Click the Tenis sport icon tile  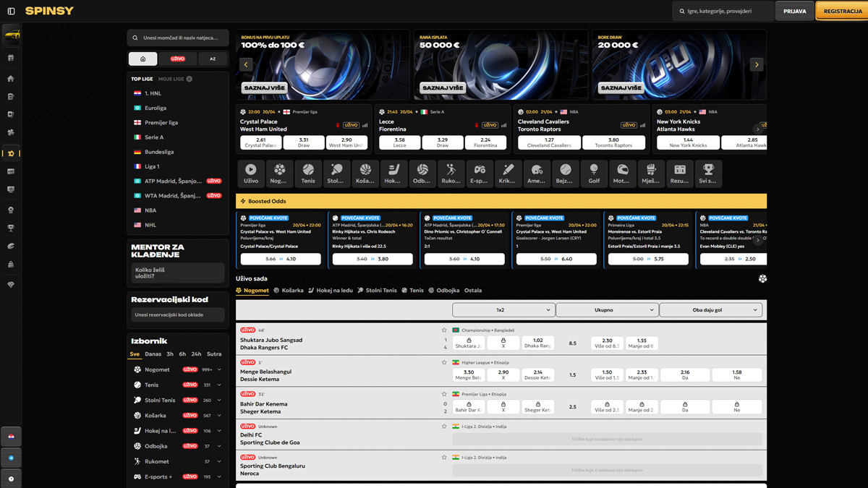(x=308, y=174)
